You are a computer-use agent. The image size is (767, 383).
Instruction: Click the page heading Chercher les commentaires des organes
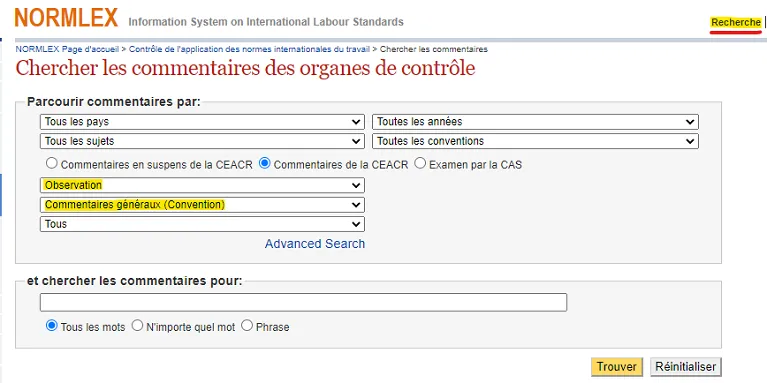point(246,68)
